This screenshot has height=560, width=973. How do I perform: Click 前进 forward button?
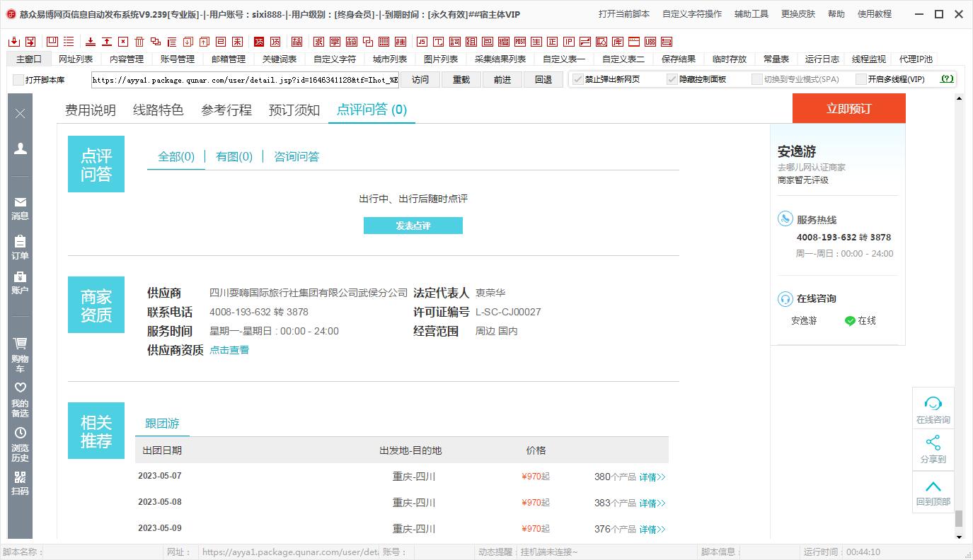point(502,79)
